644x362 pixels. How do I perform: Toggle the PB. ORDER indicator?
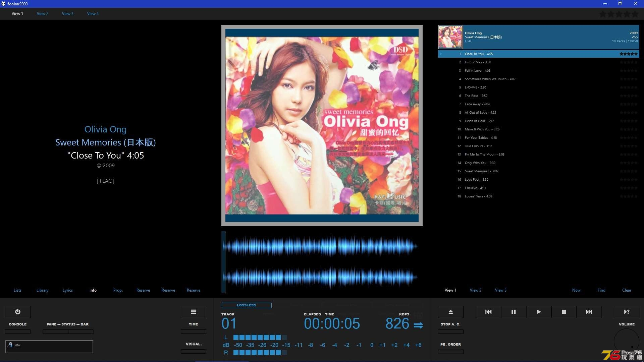pos(451,352)
